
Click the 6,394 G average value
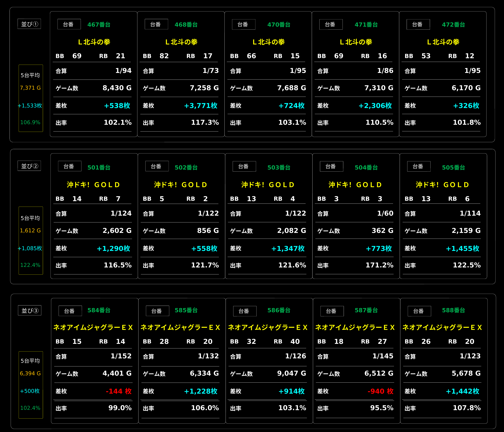click(x=30, y=373)
